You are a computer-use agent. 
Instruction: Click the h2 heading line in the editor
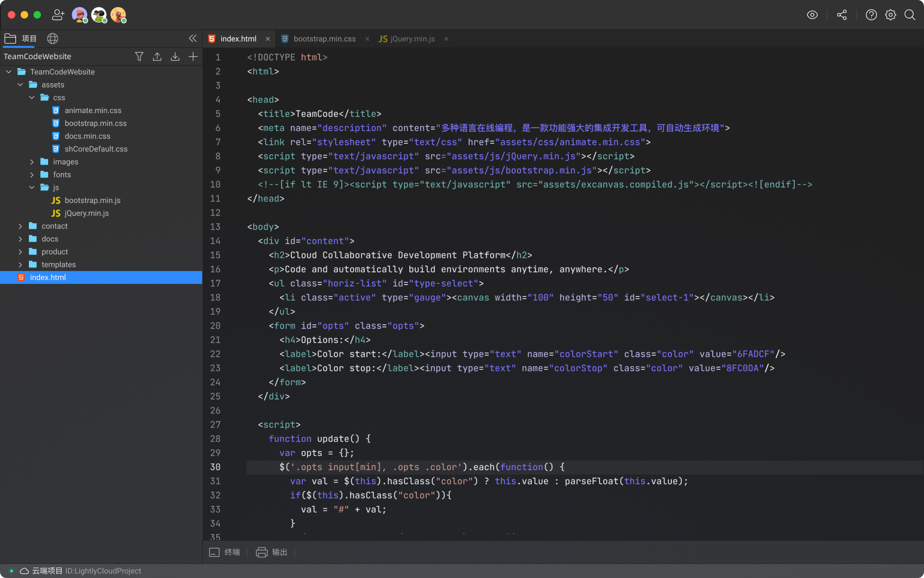(400, 255)
